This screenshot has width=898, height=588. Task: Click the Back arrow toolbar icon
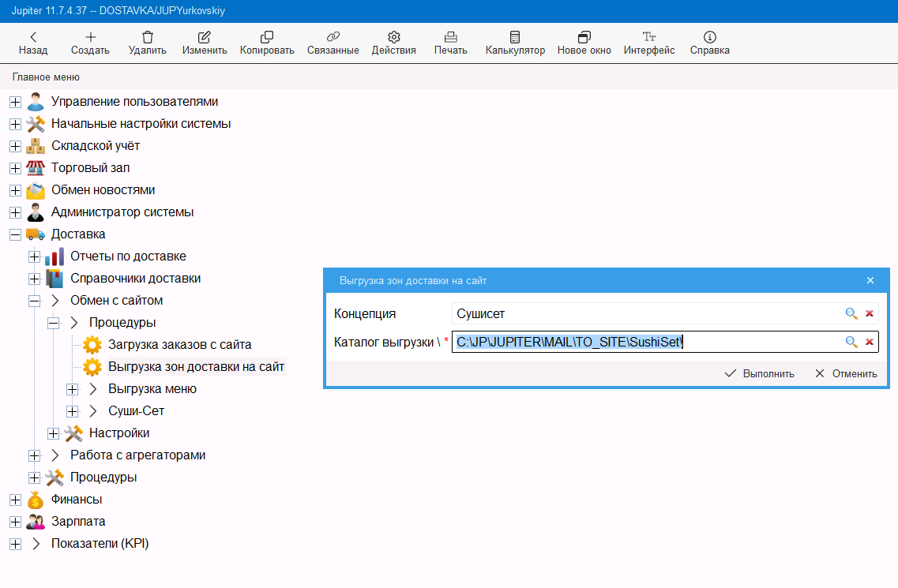coord(33,37)
